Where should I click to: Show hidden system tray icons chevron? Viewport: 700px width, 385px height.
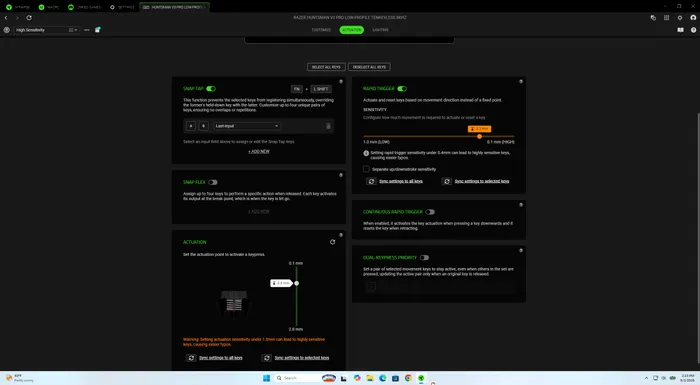pos(646,378)
